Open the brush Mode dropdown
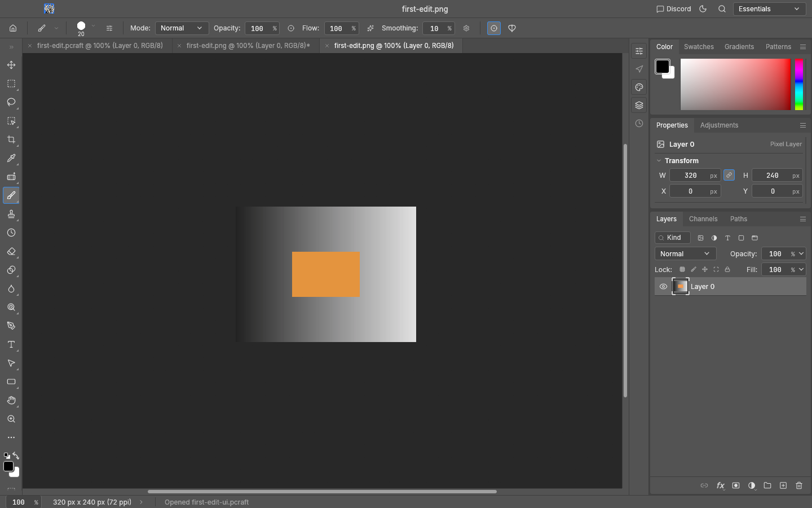This screenshot has width=812, height=508. (182, 28)
